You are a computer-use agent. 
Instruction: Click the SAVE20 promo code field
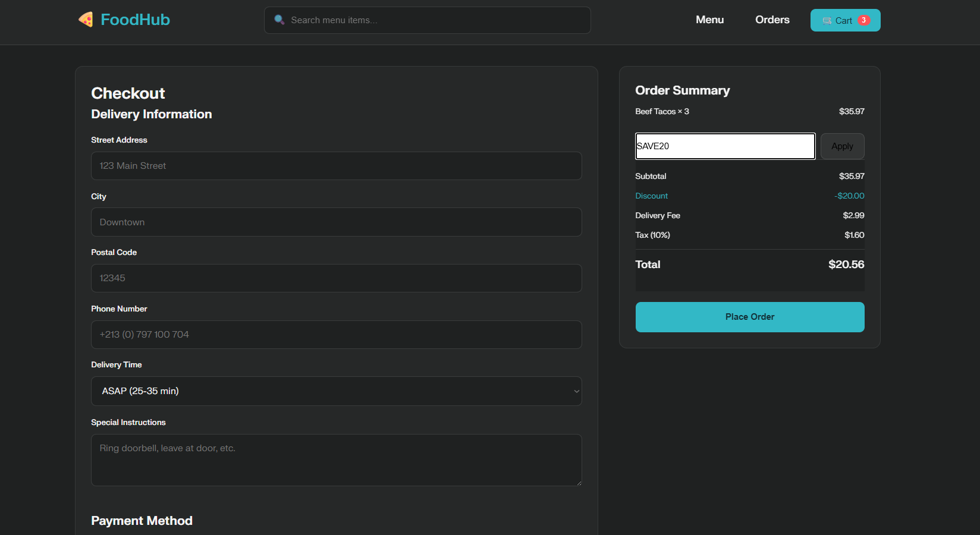725,146
